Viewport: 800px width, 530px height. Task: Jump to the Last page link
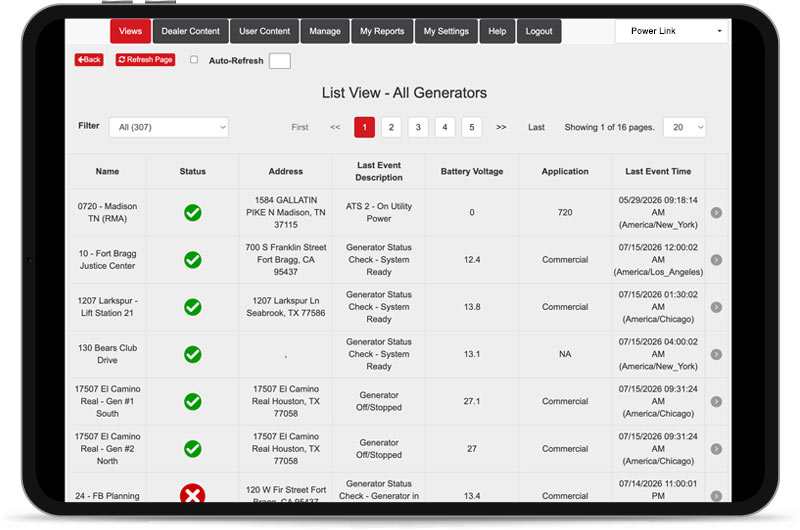pos(536,127)
